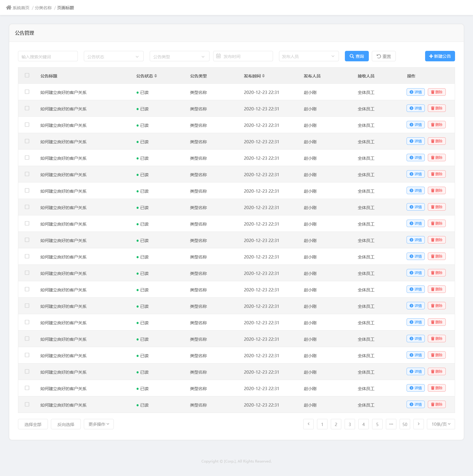Image resolution: width=473 pixels, height=476 pixels.
Task: Click the 公告标题 column header
Action: (49, 76)
